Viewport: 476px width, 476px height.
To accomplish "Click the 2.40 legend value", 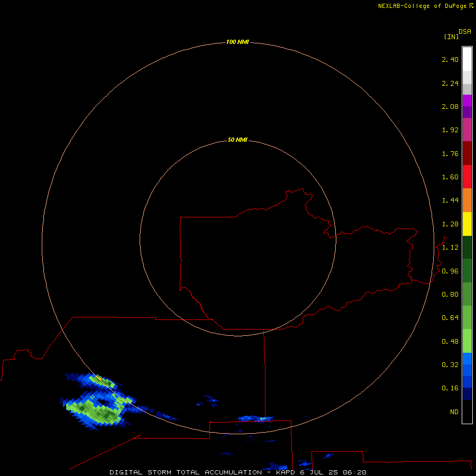I will click(450, 59).
